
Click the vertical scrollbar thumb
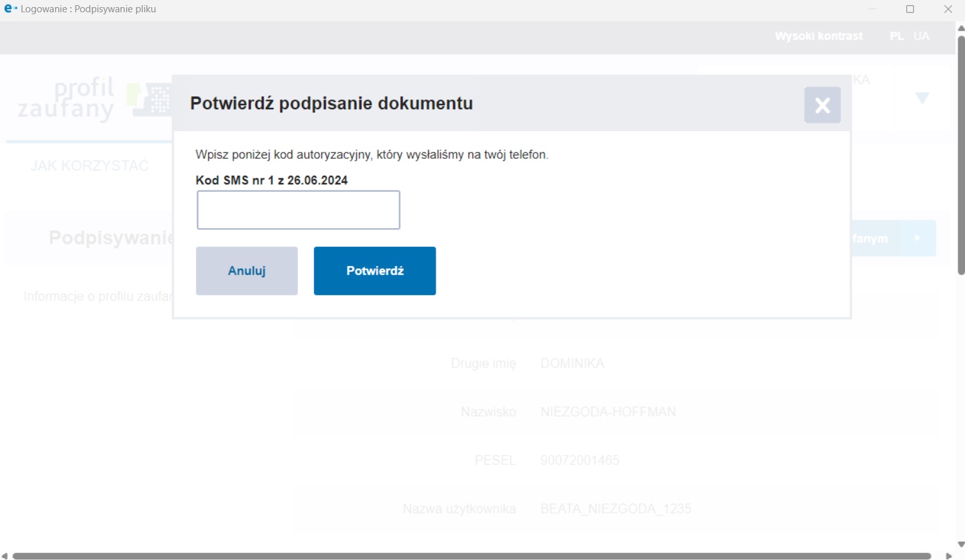(x=961, y=155)
